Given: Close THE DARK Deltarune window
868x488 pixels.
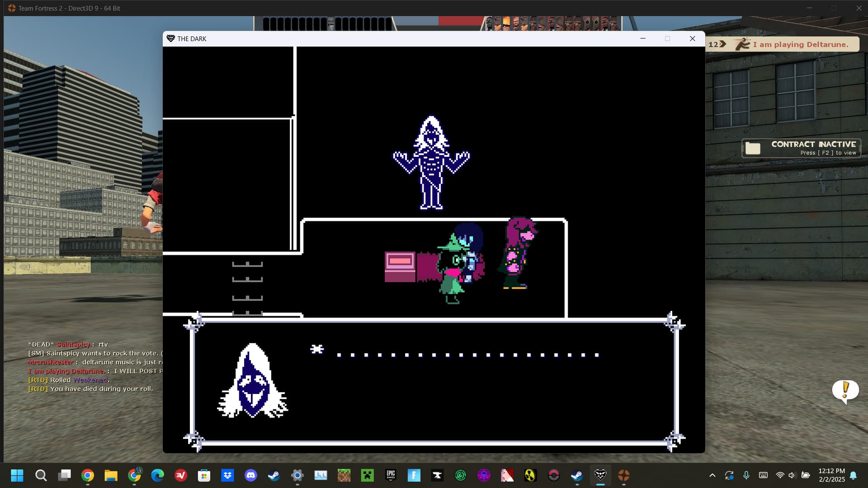Looking at the screenshot, I should (x=692, y=38).
